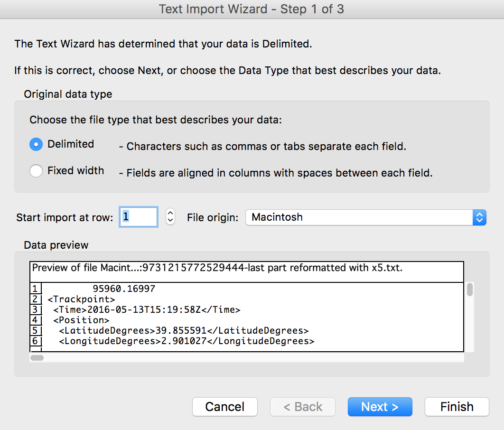504x430 pixels.
Task: Select the Delimited radio button
Action: pos(36,144)
